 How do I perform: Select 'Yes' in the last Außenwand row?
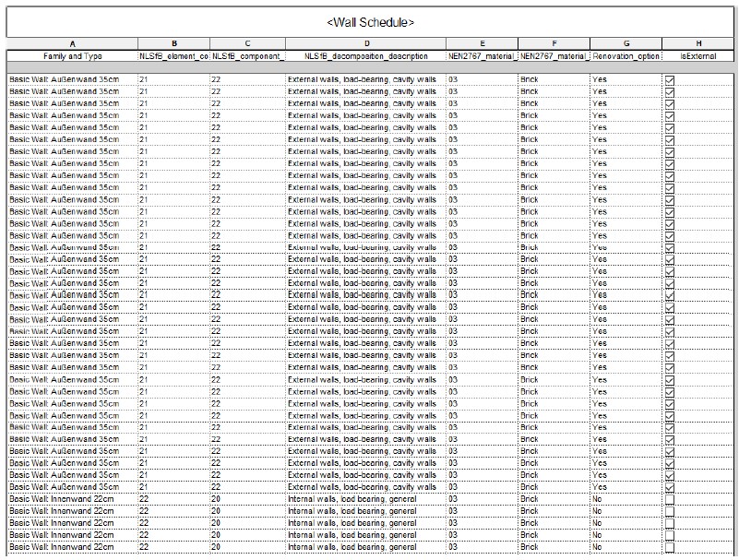click(x=626, y=486)
